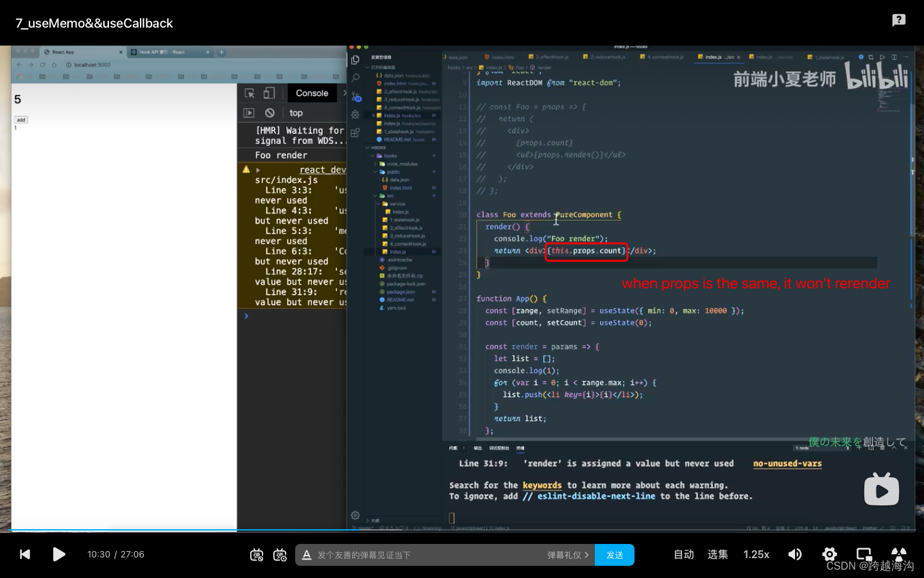Viewport: 924px width, 578px height.
Task: Open the 自动 quality selector
Action: point(684,554)
